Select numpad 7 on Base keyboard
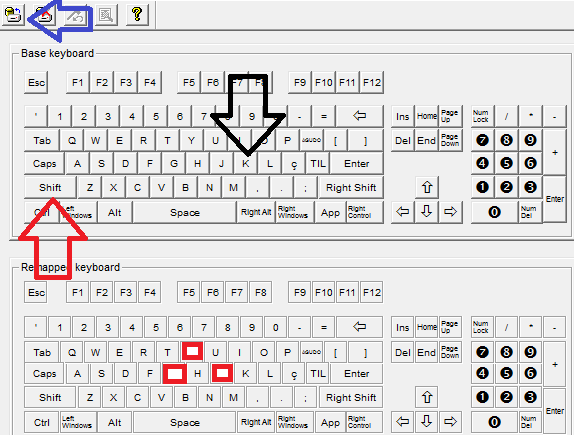Viewport: 574px width, 435px height. point(482,140)
